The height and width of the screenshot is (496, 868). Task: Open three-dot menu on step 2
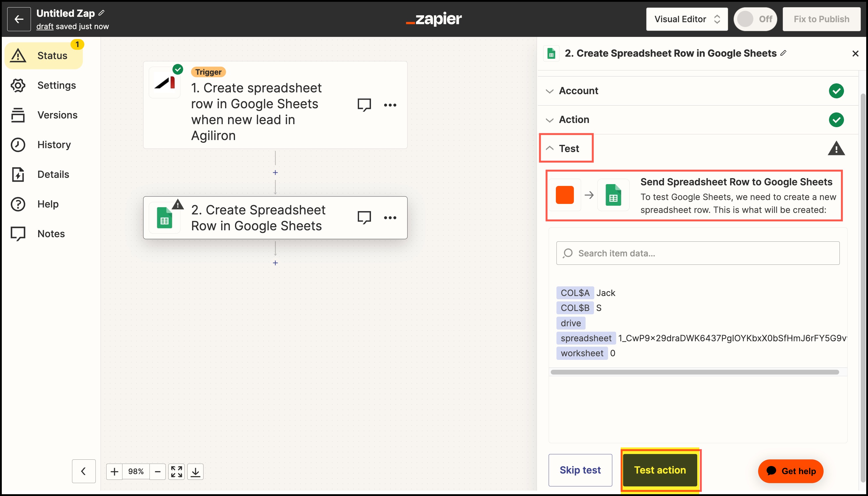pyautogui.click(x=390, y=218)
